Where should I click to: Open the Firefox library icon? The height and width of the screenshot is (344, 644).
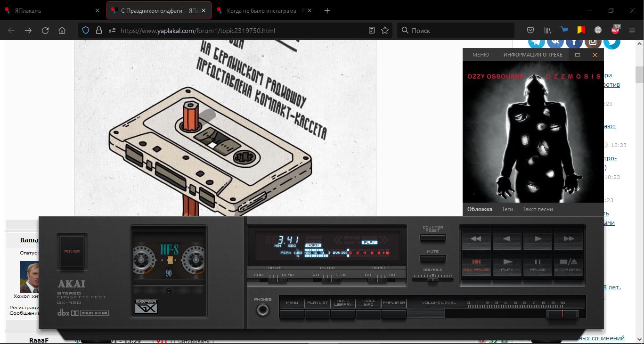(547, 30)
